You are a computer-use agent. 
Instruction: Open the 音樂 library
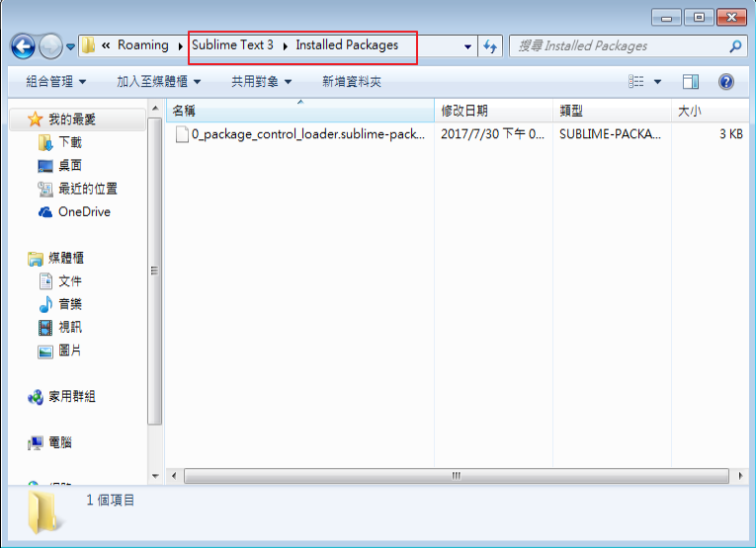click(70, 304)
